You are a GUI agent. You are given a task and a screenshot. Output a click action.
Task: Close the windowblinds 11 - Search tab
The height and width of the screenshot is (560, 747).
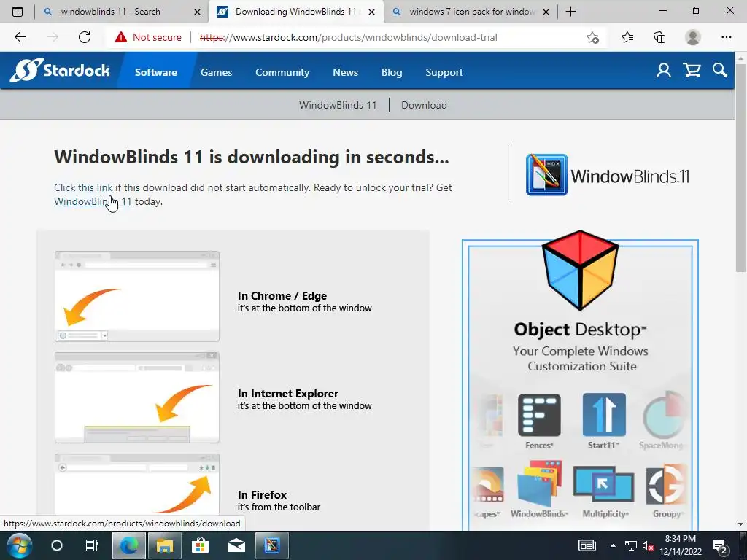(197, 12)
